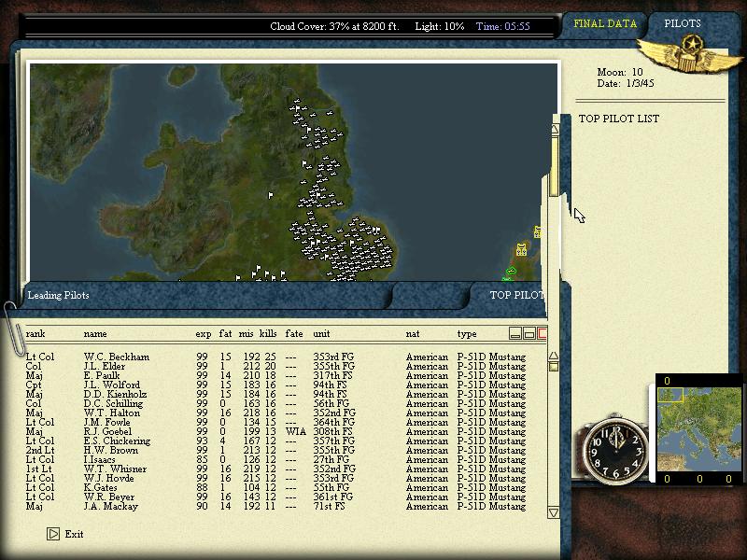Select pilot R.J. Goebel
Image resolution: width=747 pixels, height=560 pixels.
(x=107, y=431)
